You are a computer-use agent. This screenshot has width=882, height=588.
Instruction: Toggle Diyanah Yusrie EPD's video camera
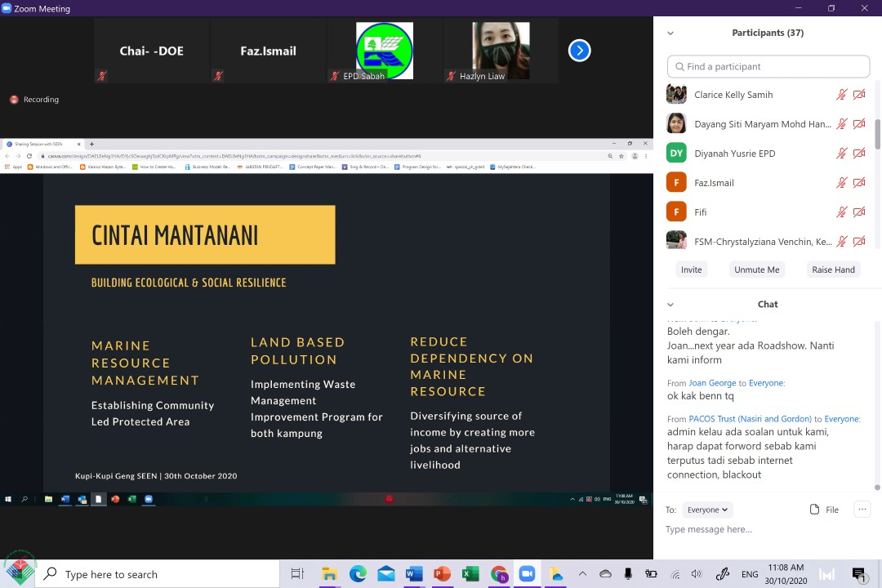(859, 153)
